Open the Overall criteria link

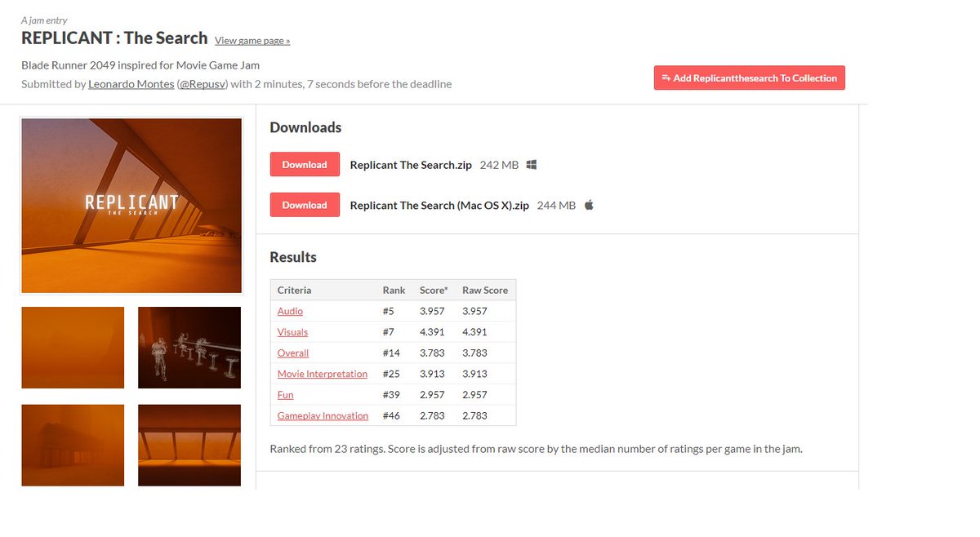(x=293, y=353)
